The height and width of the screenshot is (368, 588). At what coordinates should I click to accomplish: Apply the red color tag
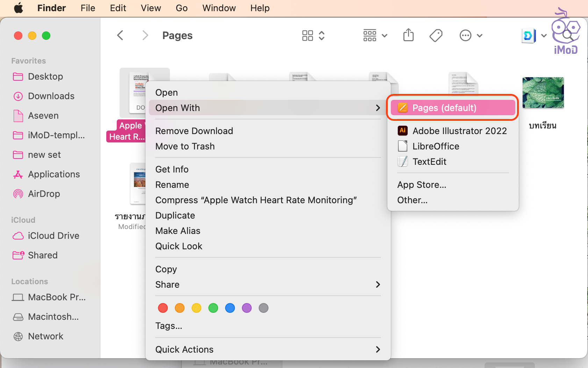point(163,308)
